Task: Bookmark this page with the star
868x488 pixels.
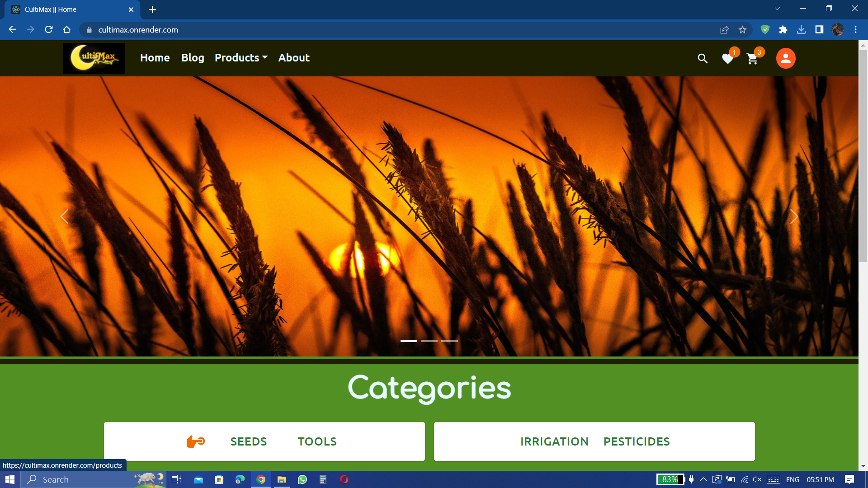Action: point(742,30)
